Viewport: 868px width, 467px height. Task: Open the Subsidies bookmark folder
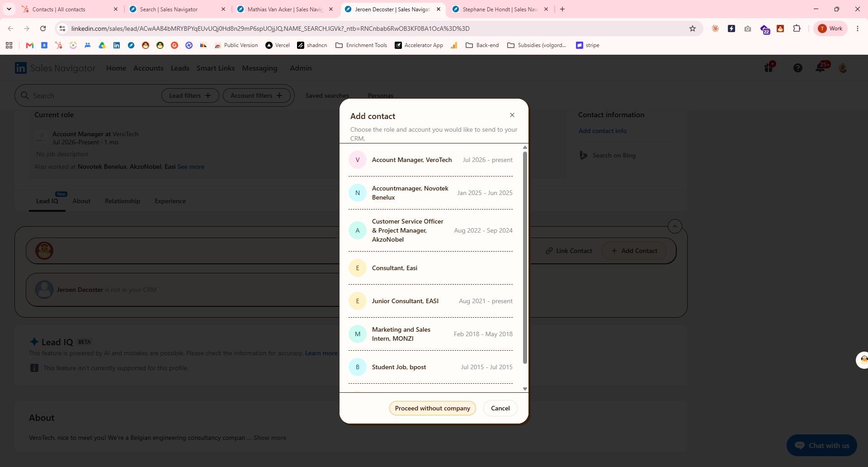(x=537, y=45)
